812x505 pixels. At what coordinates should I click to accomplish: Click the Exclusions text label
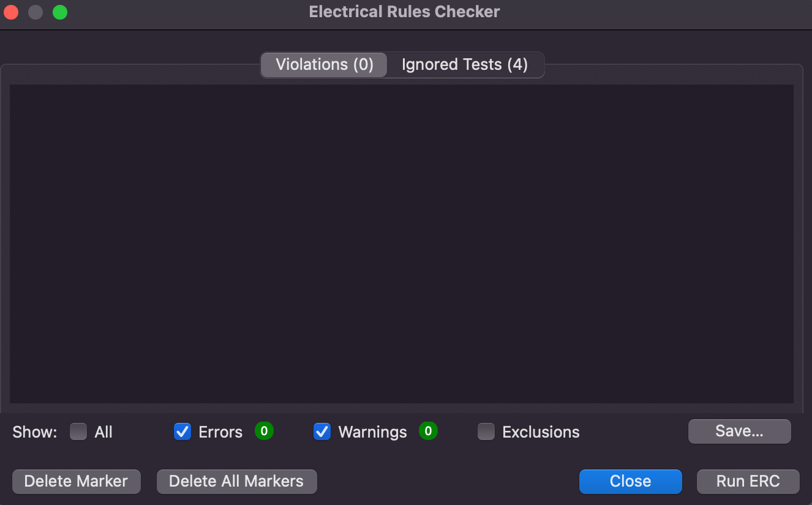(x=541, y=432)
